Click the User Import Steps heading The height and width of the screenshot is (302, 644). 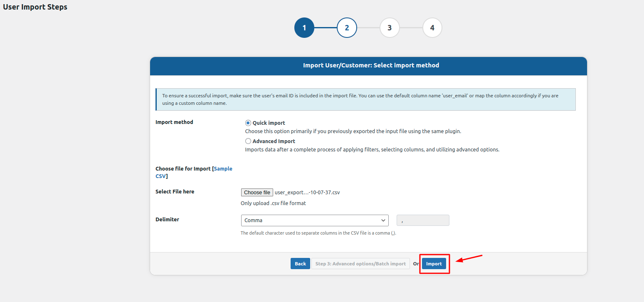coord(35,7)
